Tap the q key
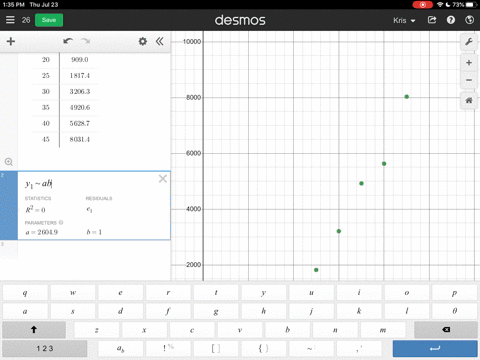 [25, 293]
